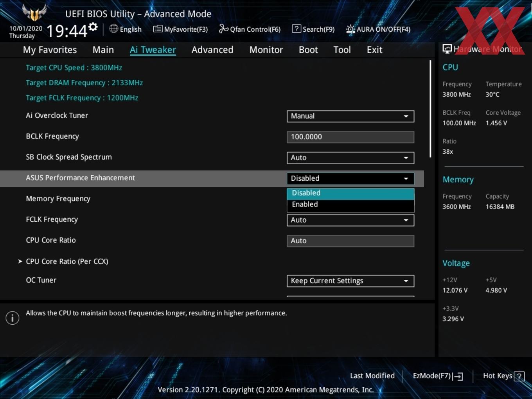Image resolution: width=532 pixels, height=399 pixels.
Task: Open Qfan Control(F6)
Action: (x=250, y=29)
